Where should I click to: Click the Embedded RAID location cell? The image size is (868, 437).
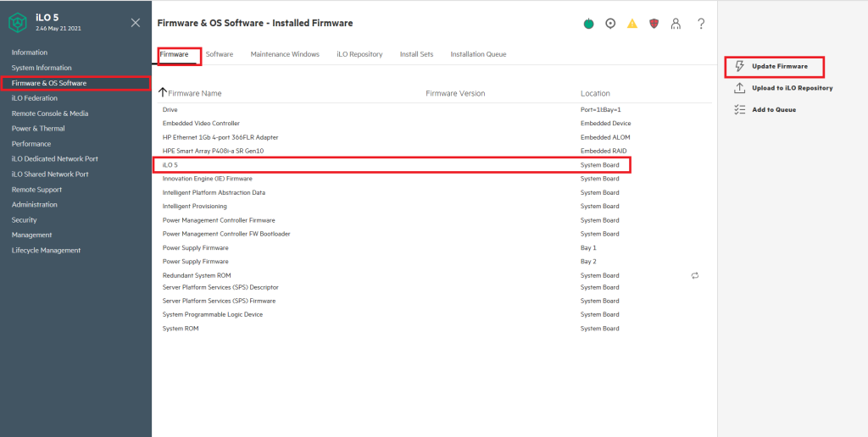point(604,151)
